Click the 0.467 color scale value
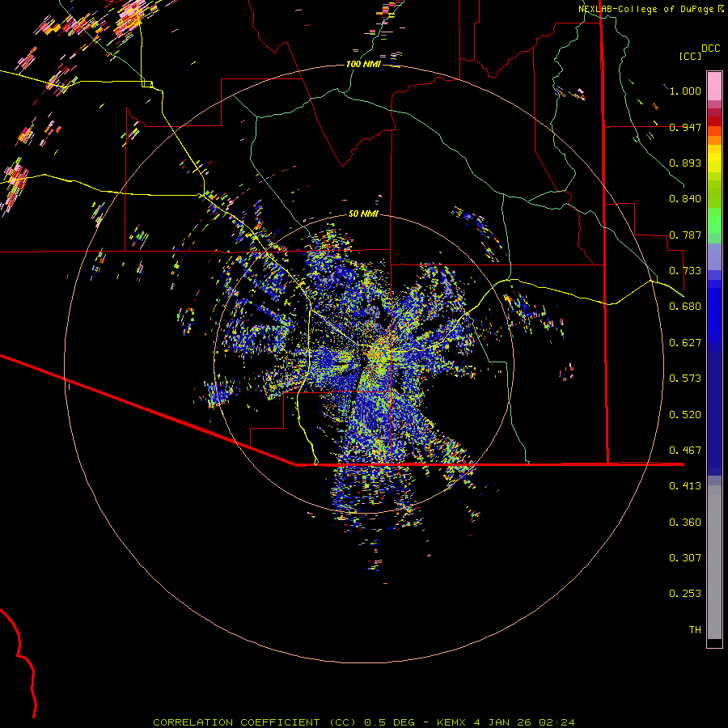728x728 pixels. [685, 451]
